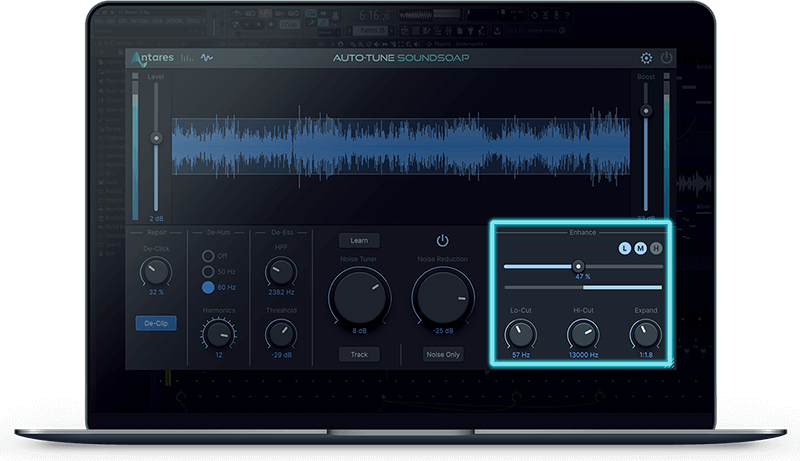Click the 47 % enhance value
Image resolution: width=800 pixels, height=461 pixels.
click(x=583, y=276)
